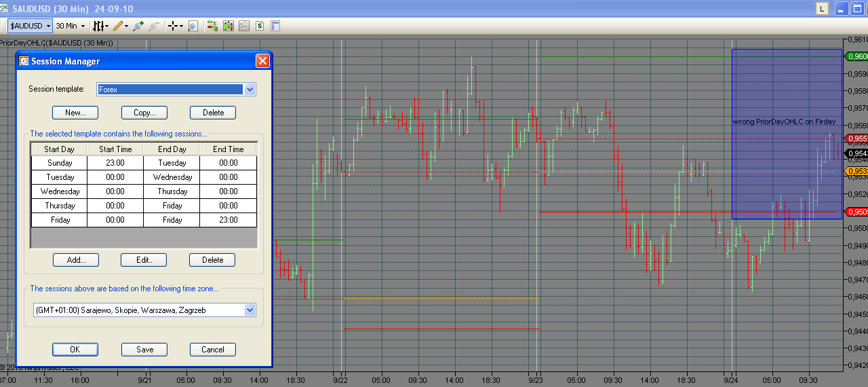Click the Copy... template button
Viewport: 868px width, 387px height.
tap(144, 113)
